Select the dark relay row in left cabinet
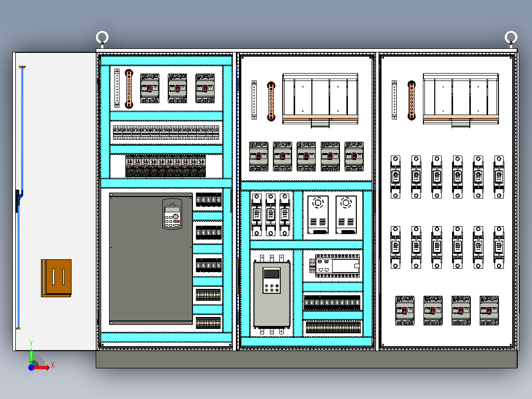Screen dimensions: 532x399 pyautogui.click(x=166, y=166)
